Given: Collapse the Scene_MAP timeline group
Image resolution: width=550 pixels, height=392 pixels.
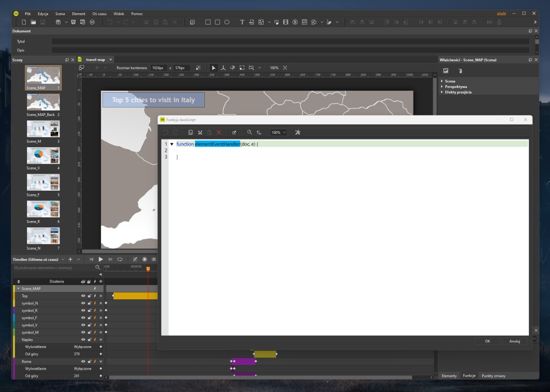Looking at the screenshot, I should pyautogui.click(x=18, y=289).
